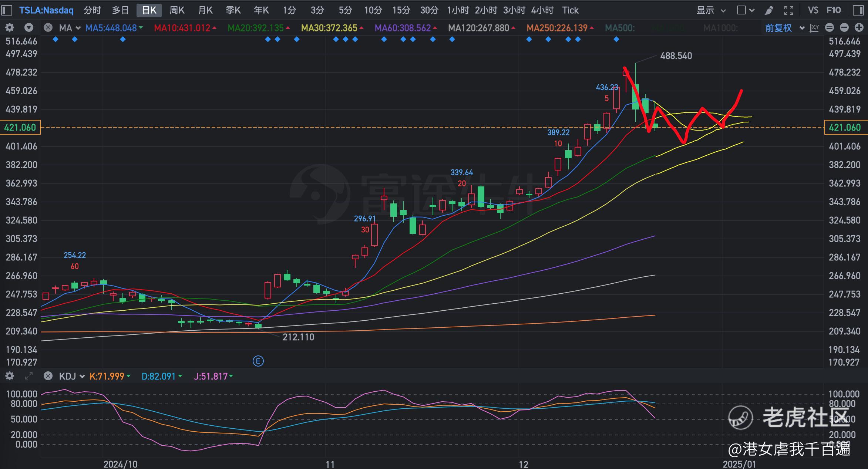Viewport: 868px width, 469px height.
Task: Click the earnings E marker
Action: pos(258,361)
